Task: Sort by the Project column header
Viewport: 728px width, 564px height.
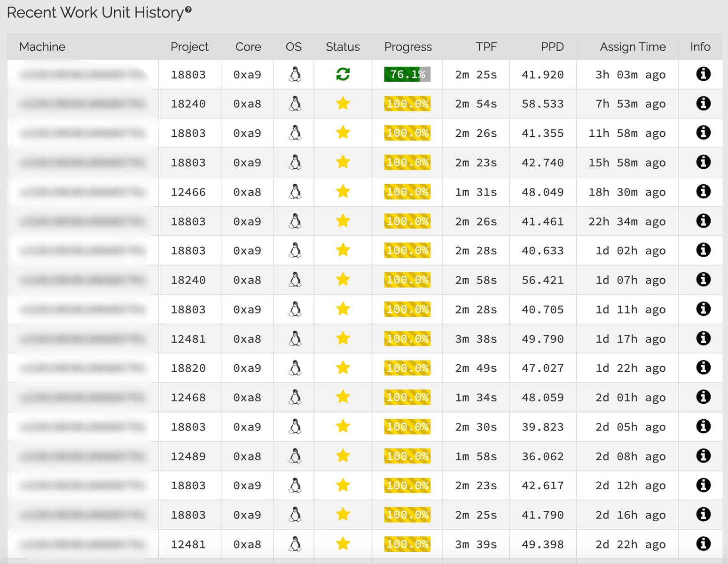Action: tap(189, 47)
